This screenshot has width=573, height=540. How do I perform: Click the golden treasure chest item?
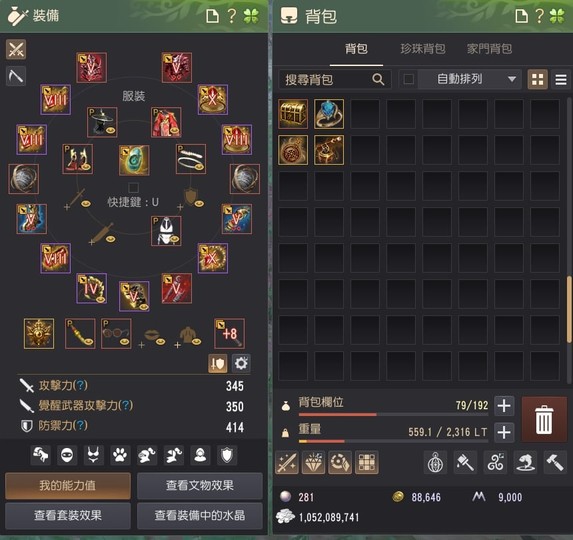click(293, 114)
